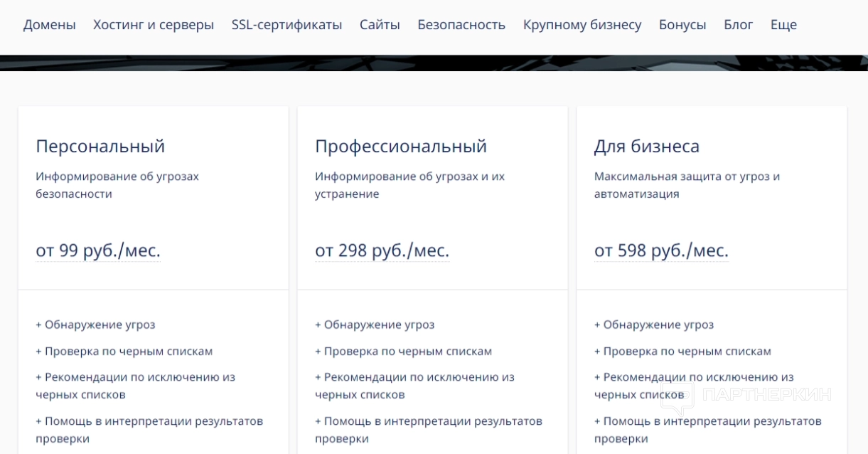Click the 'от 598 руб./мес.' price link
Image resolution: width=868 pixels, height=454 pixels.
coord(661,251)
